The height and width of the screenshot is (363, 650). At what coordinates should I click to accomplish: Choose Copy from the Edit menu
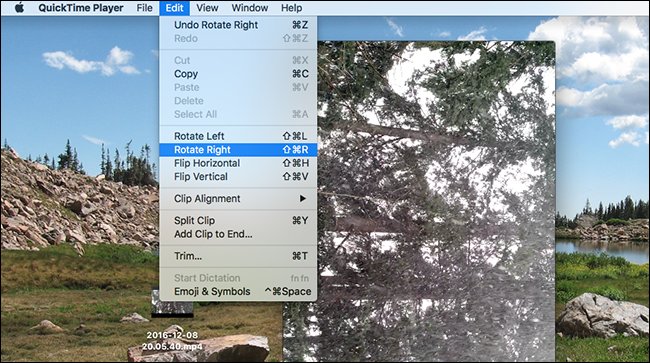pos(238,74)
